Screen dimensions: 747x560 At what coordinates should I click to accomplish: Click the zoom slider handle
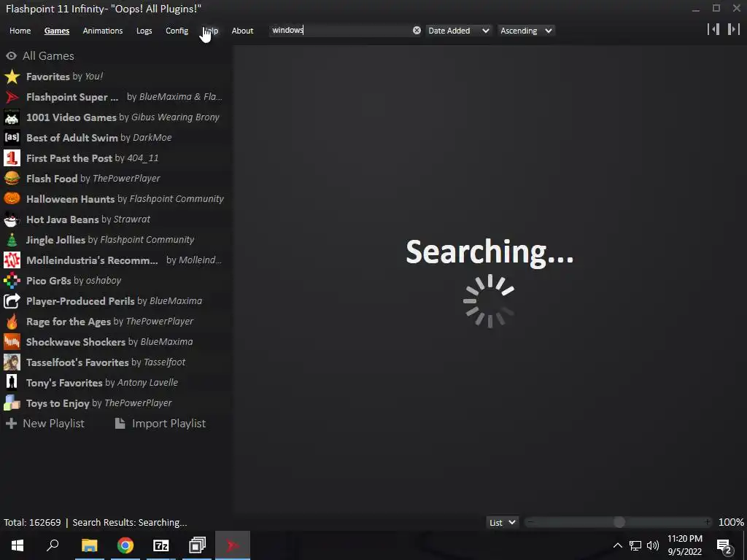[619, 522]
